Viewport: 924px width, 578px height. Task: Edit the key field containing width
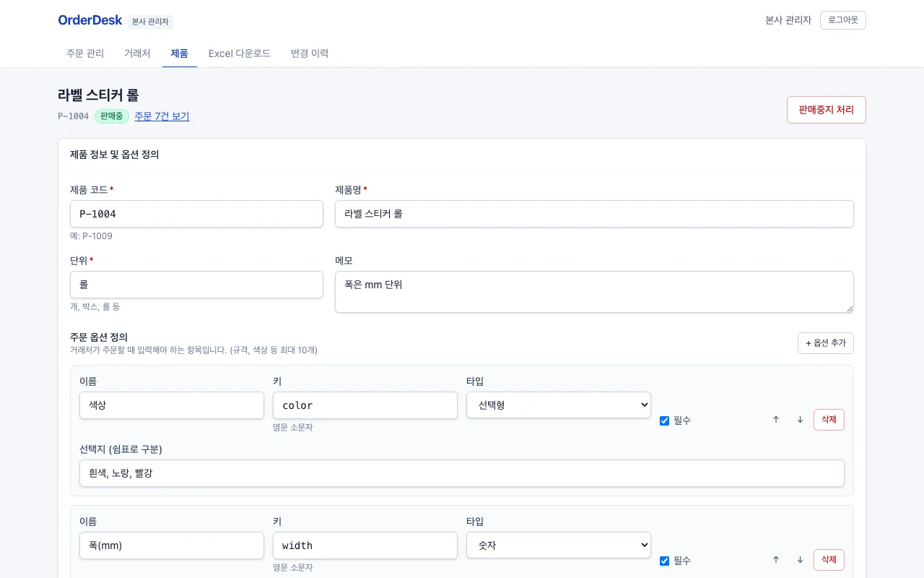[x=365, y=545]
